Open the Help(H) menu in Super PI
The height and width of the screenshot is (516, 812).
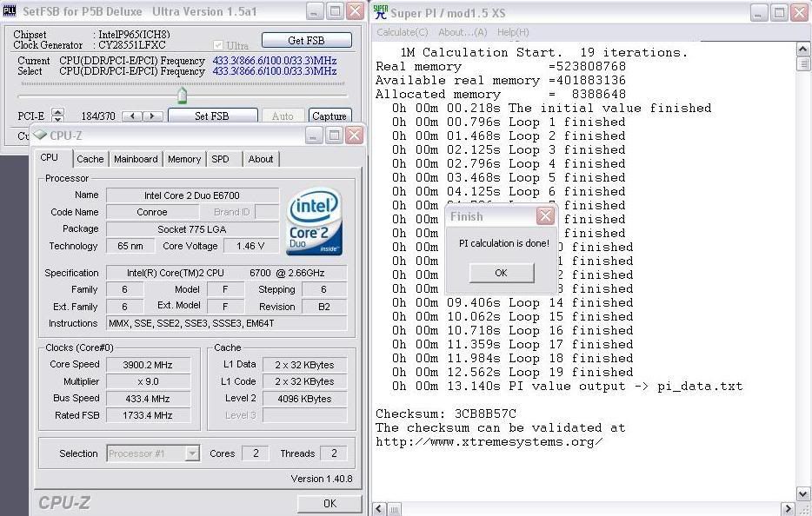pyautogui.click(x=513, y=32)
